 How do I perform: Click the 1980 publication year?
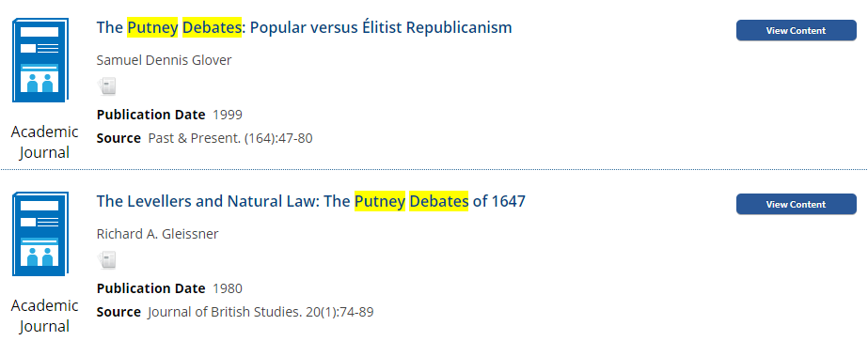(x=228, y=288)
